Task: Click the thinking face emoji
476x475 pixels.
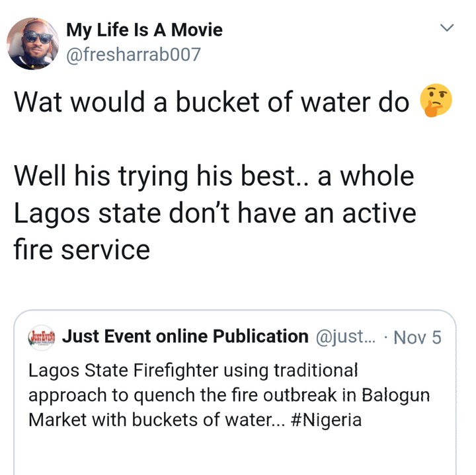Action: pyautogui.click(x=436, y=102)
